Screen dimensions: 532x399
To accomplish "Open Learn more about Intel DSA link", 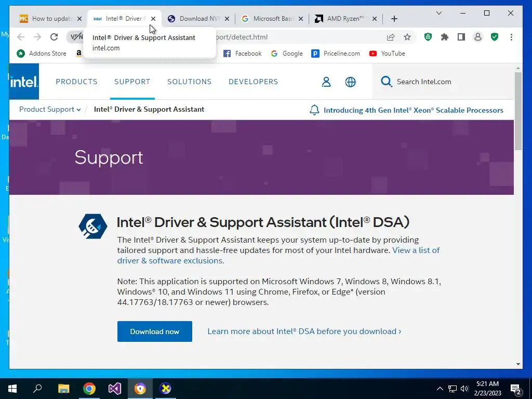I will [x=304, y=331].
